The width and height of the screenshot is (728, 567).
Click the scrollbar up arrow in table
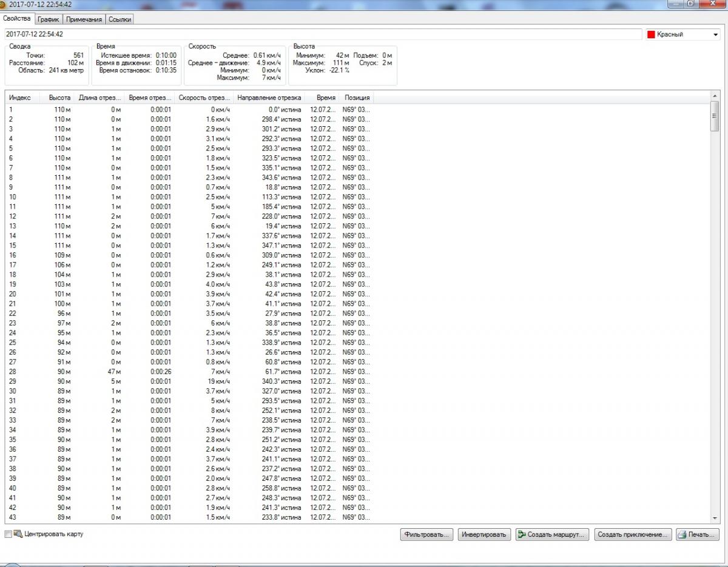click(715, 96)
